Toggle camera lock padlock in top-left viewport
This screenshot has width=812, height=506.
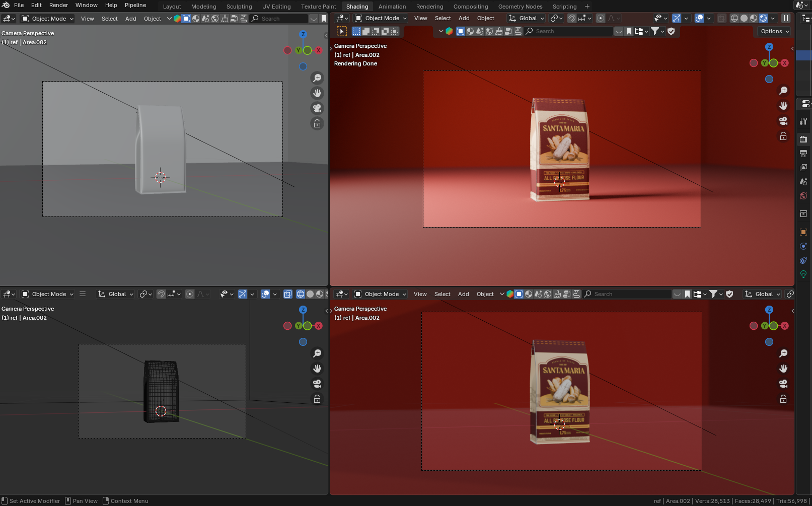(317, 123)
